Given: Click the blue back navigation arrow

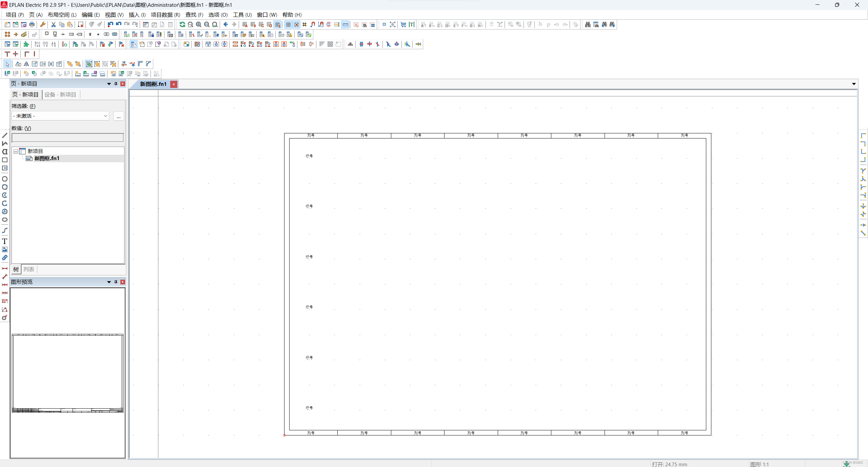Looking at the screenshot, I should [x=226, y=24].
